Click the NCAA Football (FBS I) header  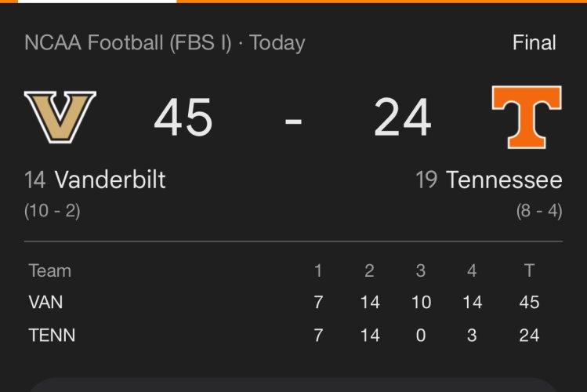128,42
